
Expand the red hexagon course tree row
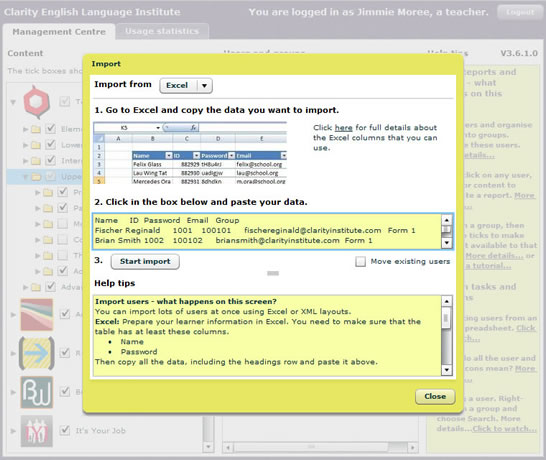[13, 102]
